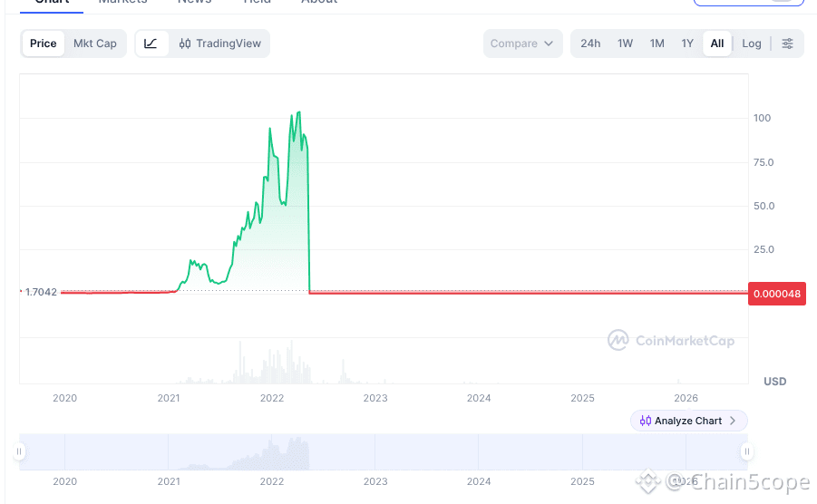Grab the right range selector handle

[746, 451]
